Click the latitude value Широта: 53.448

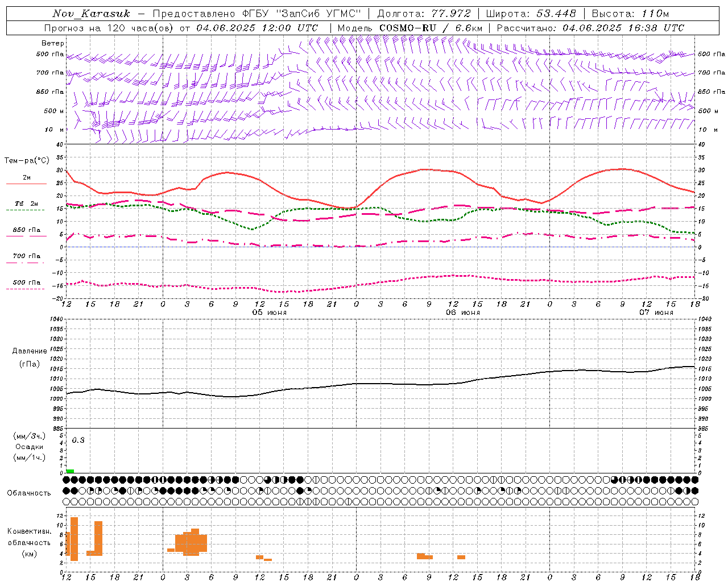click(531, 14)
